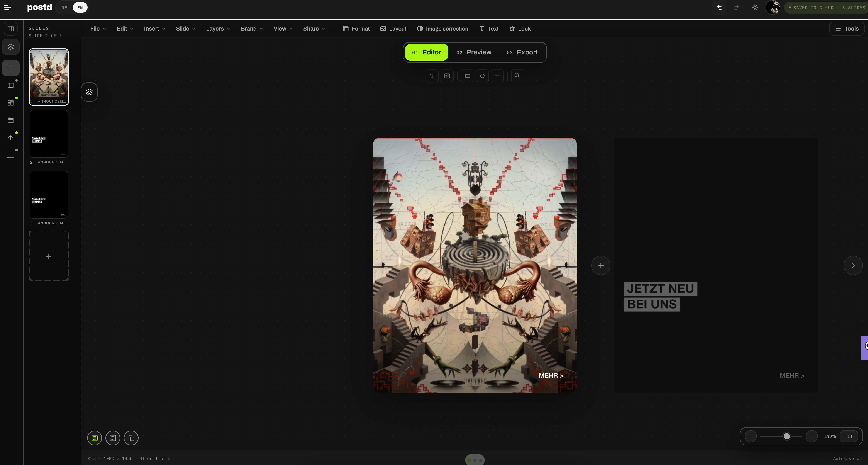The width and height of the screenshot is (868, 465).
Task: Expand the View menu
Action: [283, 29]
